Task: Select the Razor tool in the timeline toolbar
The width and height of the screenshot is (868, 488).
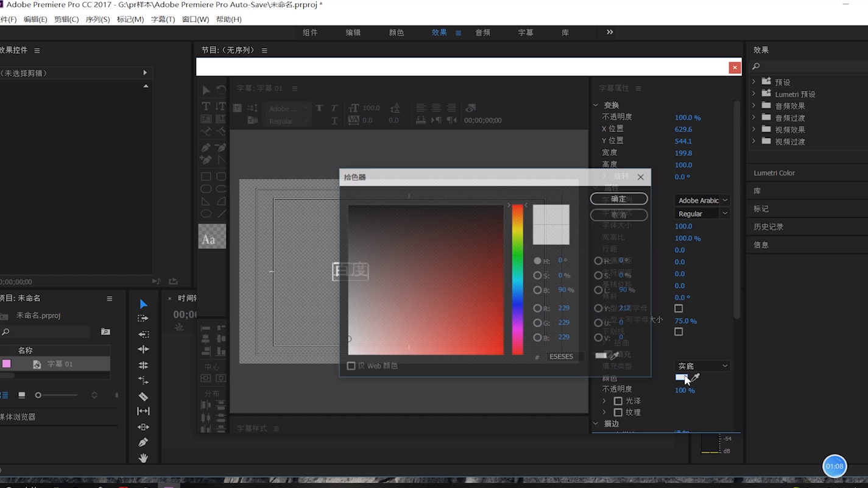Action: [143, 396]
